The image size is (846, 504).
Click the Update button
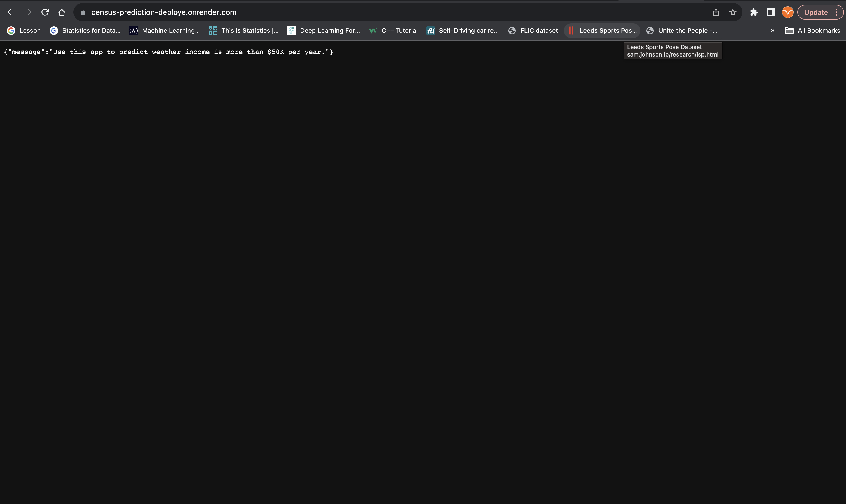tap(815, 12)
